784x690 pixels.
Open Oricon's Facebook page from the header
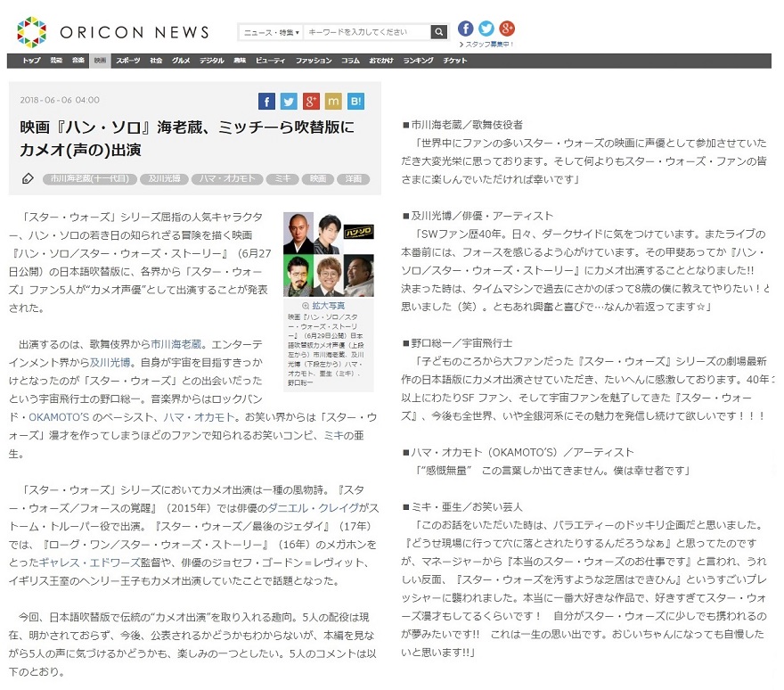pos(465,29)
